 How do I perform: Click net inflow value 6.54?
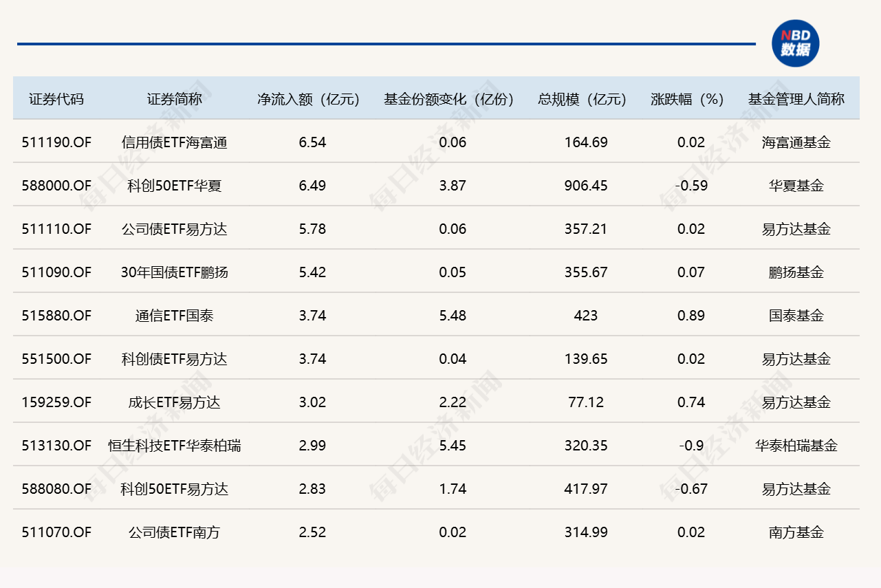click(313, 142)
